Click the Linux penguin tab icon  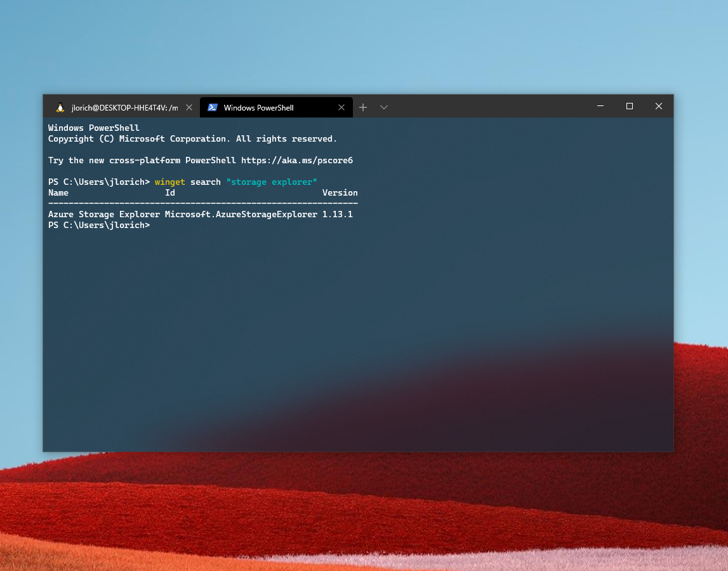point(60,108)
